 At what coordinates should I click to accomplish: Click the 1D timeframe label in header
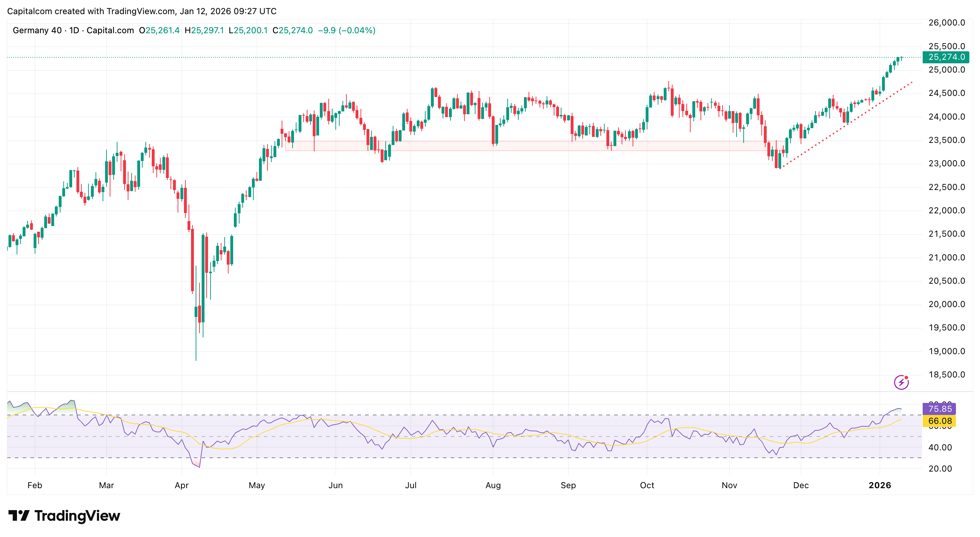(x=74, y=30)
